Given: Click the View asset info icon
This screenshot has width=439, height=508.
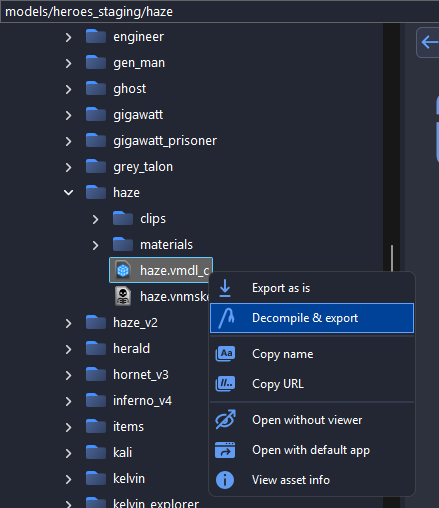Looking at the screenshot, I should (225, 480).
